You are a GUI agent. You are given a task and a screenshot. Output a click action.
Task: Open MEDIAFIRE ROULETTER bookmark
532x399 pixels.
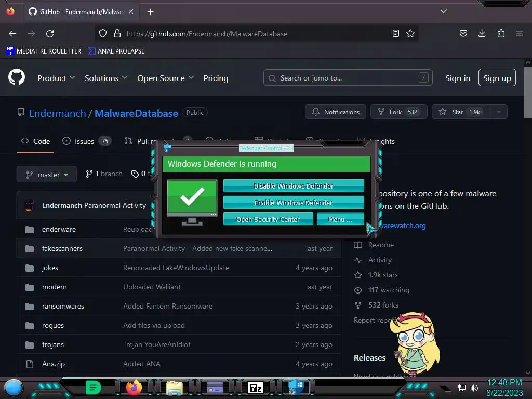click(x=44, y=51)
